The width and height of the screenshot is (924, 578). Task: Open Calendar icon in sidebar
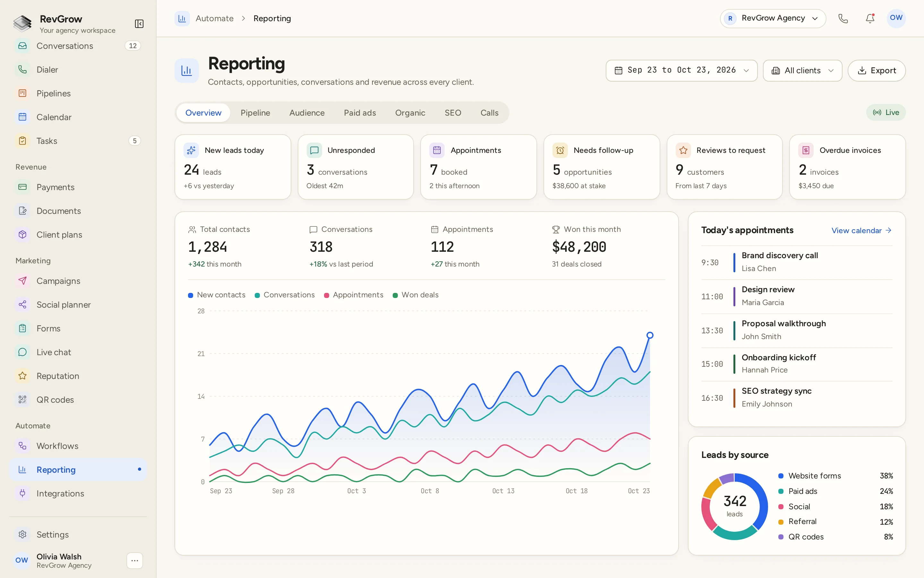(22, 117)
